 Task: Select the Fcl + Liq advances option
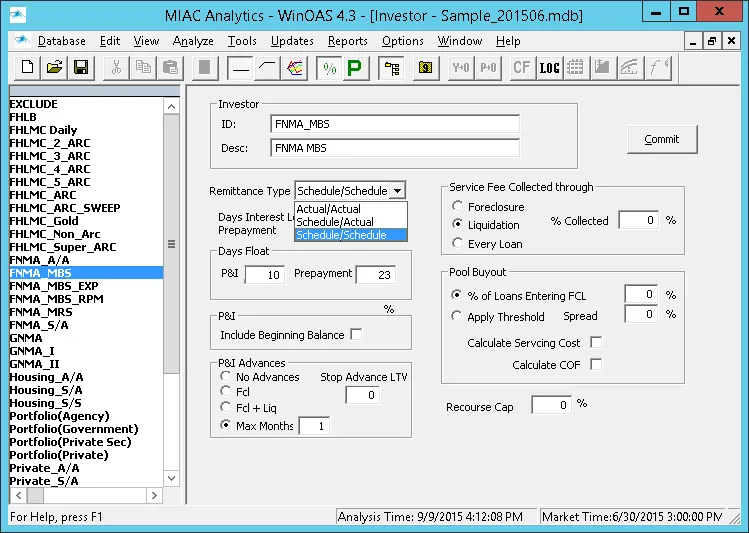225,407
